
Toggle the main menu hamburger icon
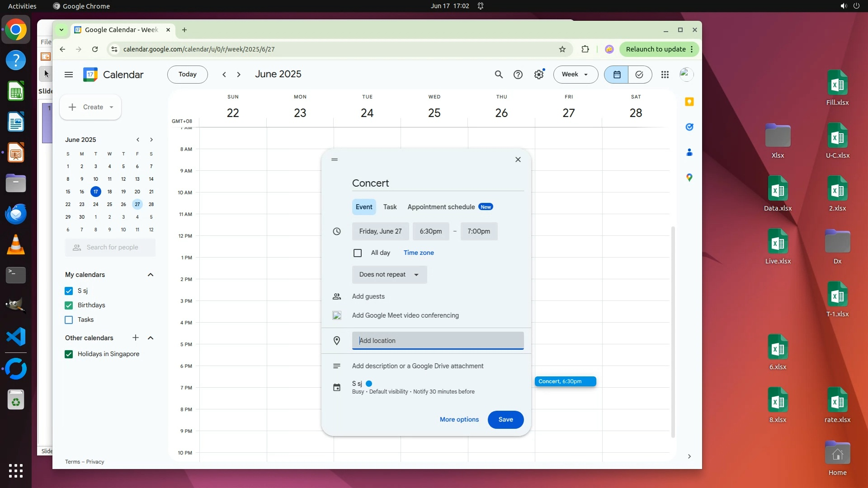(x=69, y=75)
